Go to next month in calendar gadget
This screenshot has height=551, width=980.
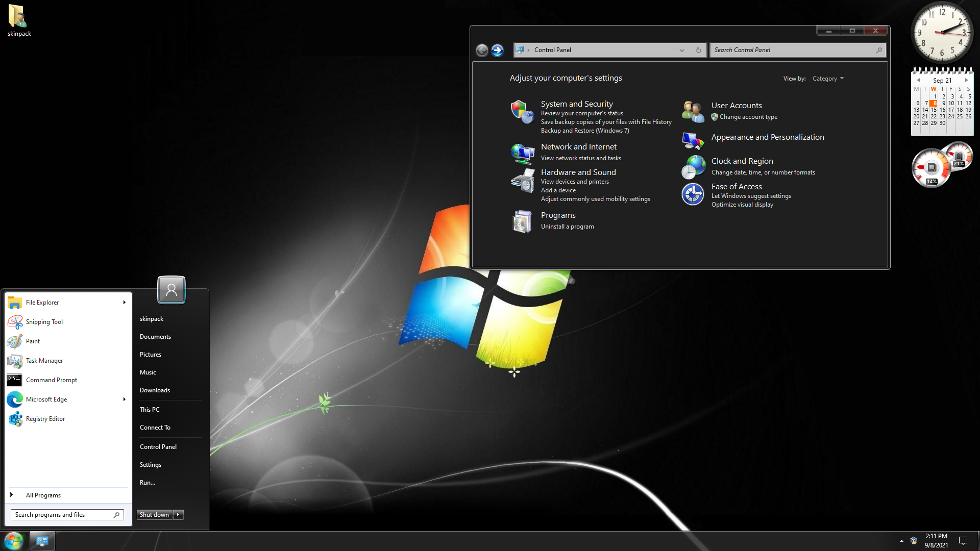966,80
